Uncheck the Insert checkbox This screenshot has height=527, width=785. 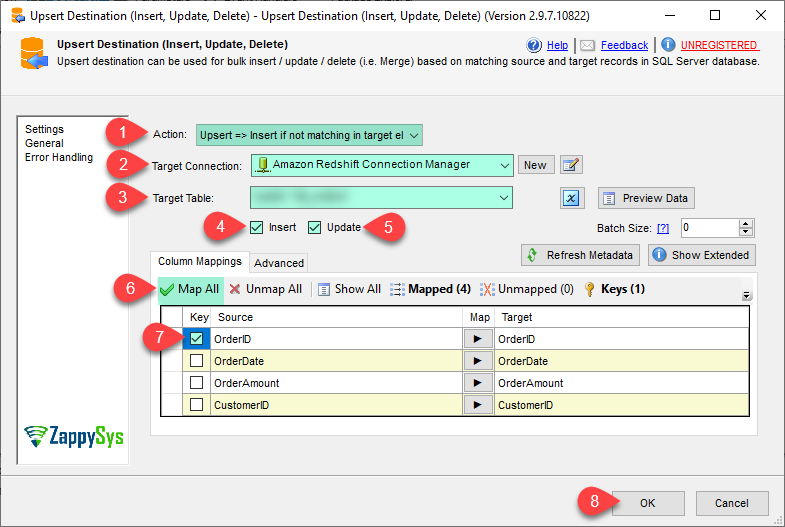[x=257, y=228]
